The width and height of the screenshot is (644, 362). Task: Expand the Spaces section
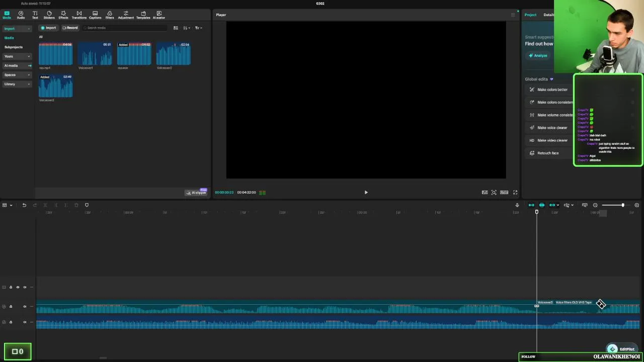click(17, 75)
